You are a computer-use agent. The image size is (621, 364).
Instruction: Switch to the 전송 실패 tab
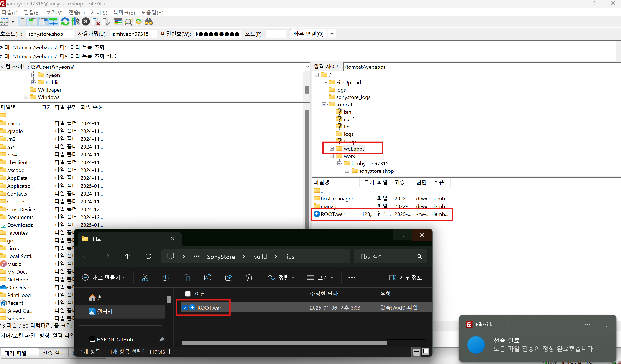[53, 353]
